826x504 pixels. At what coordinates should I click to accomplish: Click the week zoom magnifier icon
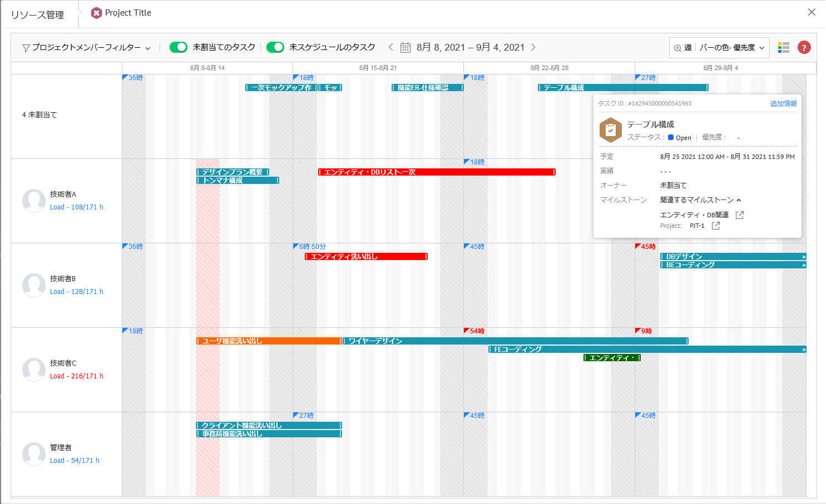(680, 47)
